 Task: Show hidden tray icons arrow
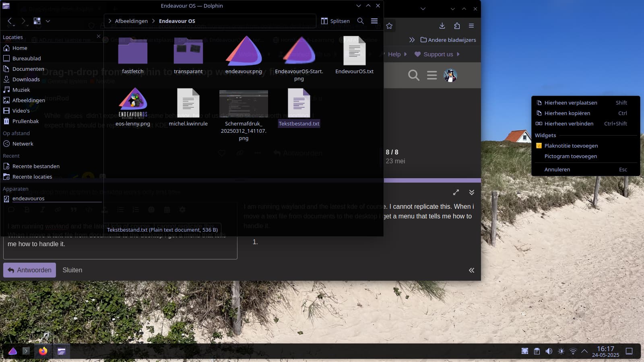point(584,351)
